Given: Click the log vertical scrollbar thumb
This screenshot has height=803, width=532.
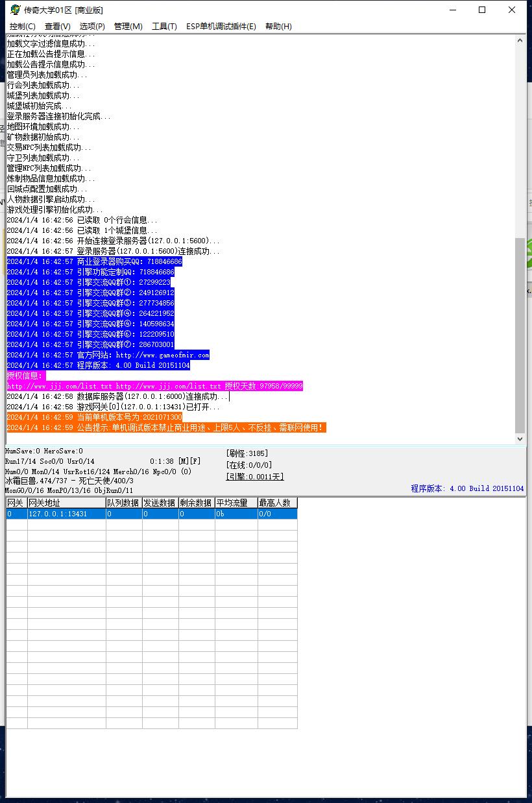Looking at the screenshot, I should pos(520,335).
